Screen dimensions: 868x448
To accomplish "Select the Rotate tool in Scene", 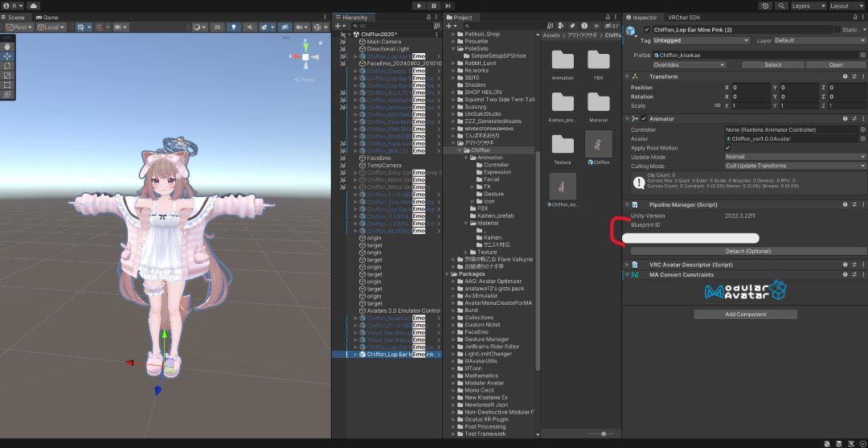I will pyautogui.click(x=7, y=65).
